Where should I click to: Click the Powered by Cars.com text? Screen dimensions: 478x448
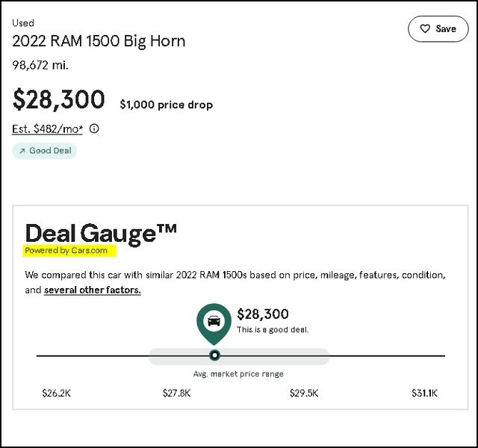click(66, 251)
